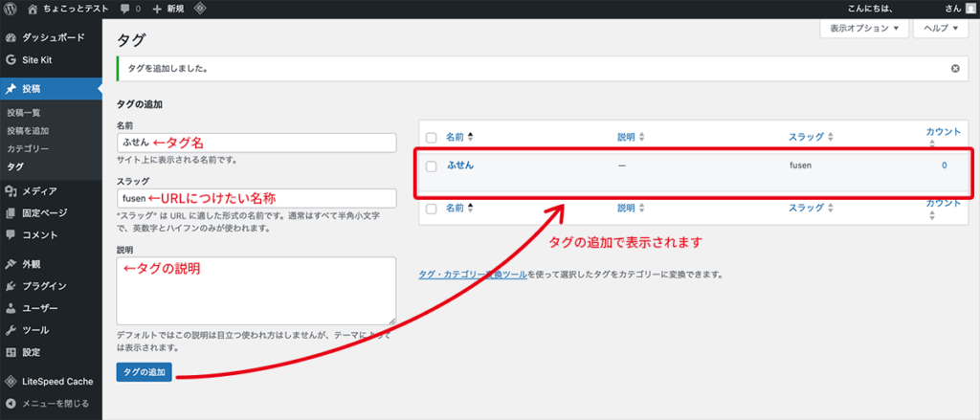Click the WordPress logo icon
980x420 pixels.
point(11,9)
